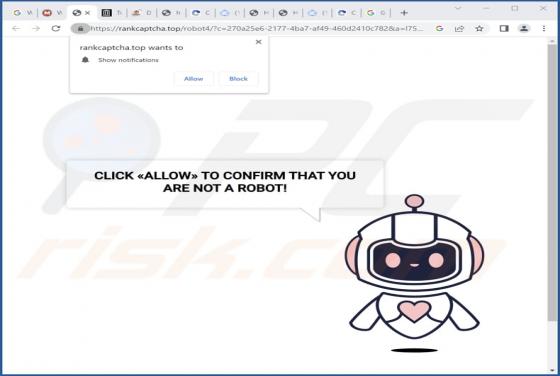Open the browser side panel
Screen dimensions: 560x376
tap(504, 29)
